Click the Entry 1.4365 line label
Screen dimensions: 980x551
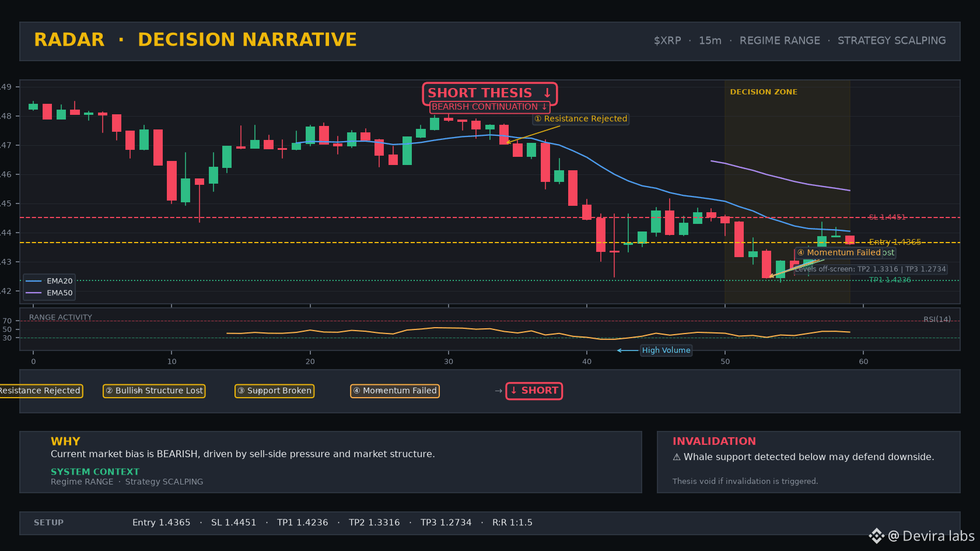(x=895, y=242)
